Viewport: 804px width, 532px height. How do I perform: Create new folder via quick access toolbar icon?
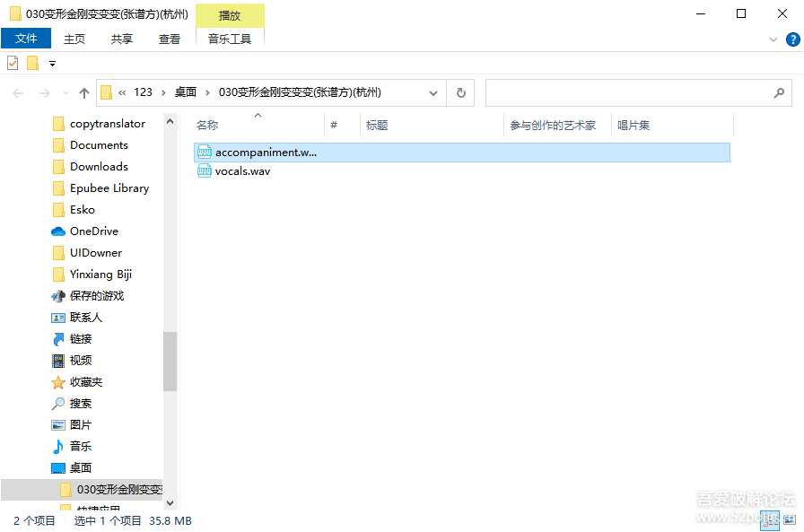(x=31, y=62)
